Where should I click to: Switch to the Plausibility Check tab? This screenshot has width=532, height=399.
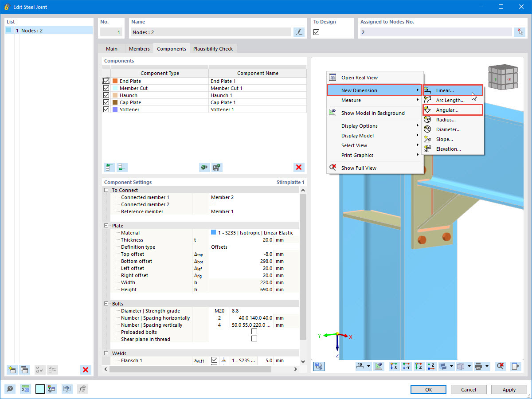[x=213, y=49]
